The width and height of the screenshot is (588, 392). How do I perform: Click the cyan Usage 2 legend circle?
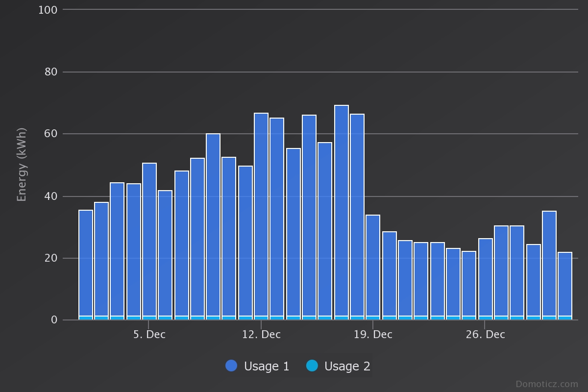coord(312,366)
